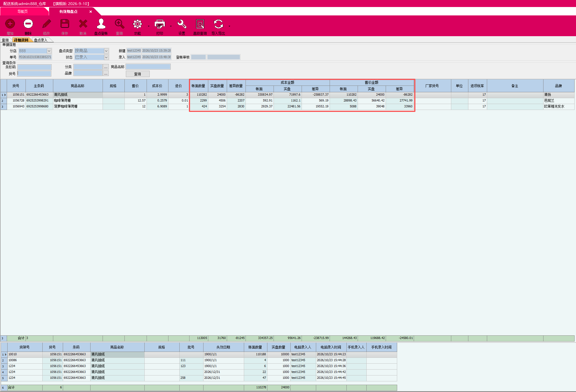Click the 保存 (save) floppy disk icon
The image size is (576, 392).
65,24
